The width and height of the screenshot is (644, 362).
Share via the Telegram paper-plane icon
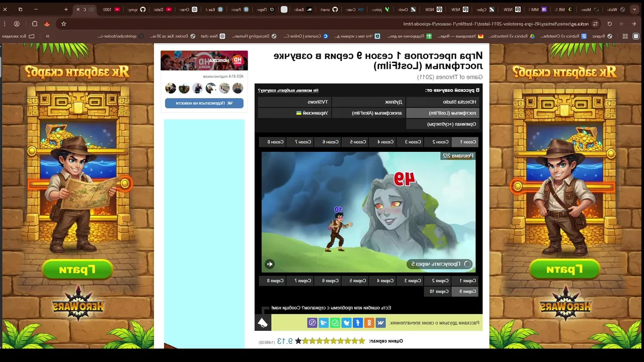324,323
